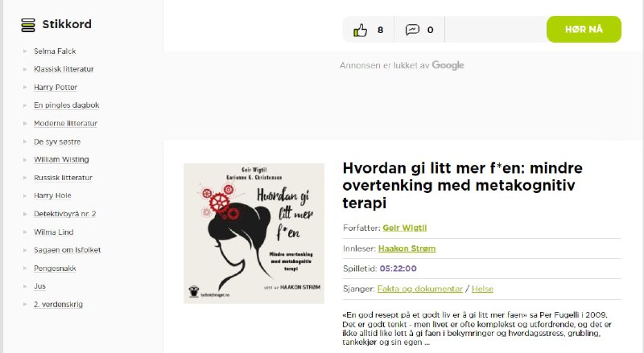
Task: Open the William Wisting tag
Action: [61, 159]
